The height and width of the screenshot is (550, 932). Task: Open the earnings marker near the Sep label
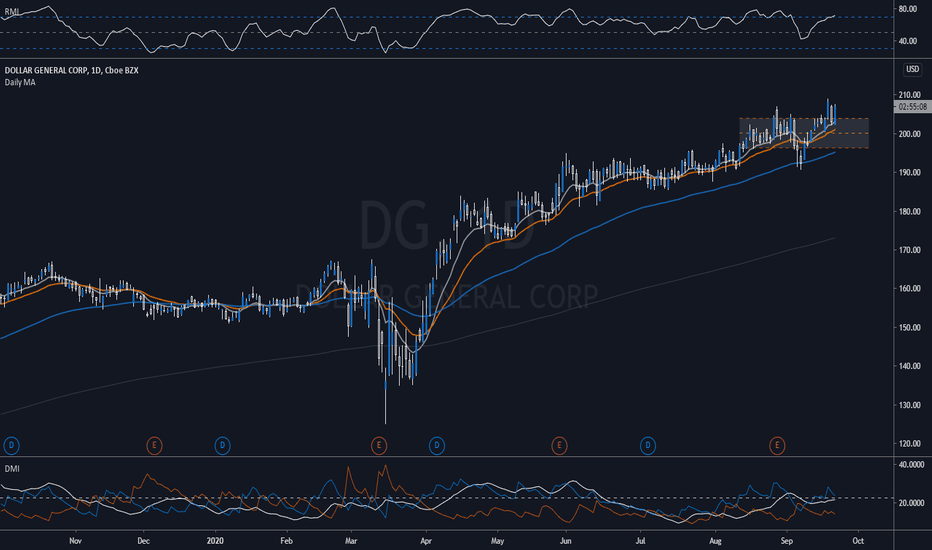(777, 445)
